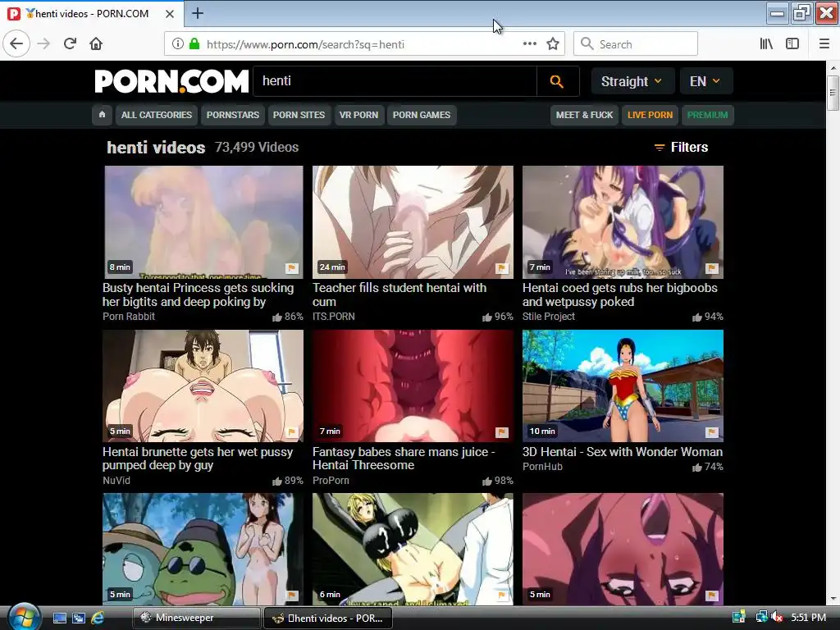This screenshot has height=630, width=840.
Task: Click the site logo
Action: [171, 81]
